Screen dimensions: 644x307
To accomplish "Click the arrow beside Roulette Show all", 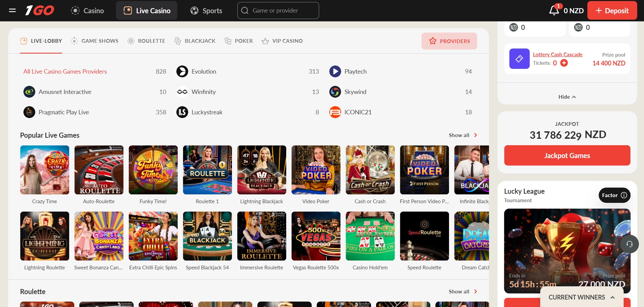I will [x=475, y=291].
